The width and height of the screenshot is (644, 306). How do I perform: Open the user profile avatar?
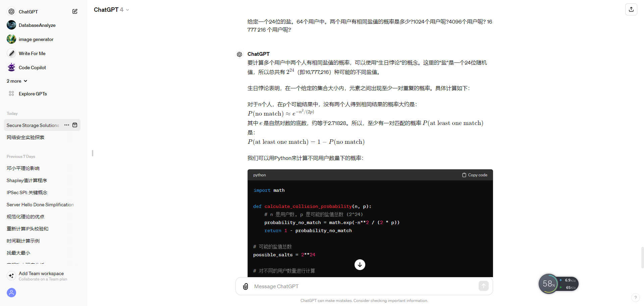click(11, 293)
